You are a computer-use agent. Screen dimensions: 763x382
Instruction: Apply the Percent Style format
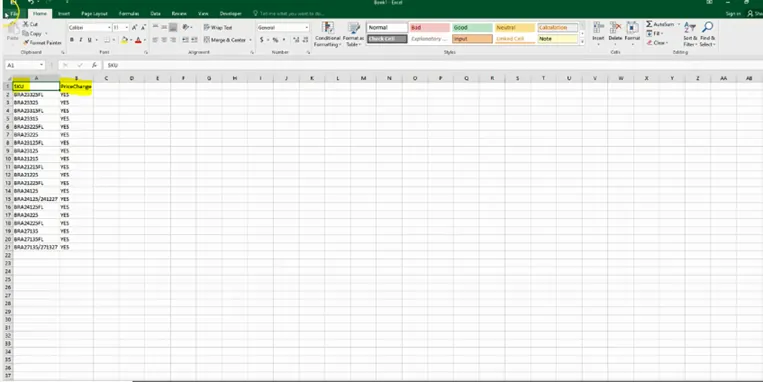pos(275,40)
